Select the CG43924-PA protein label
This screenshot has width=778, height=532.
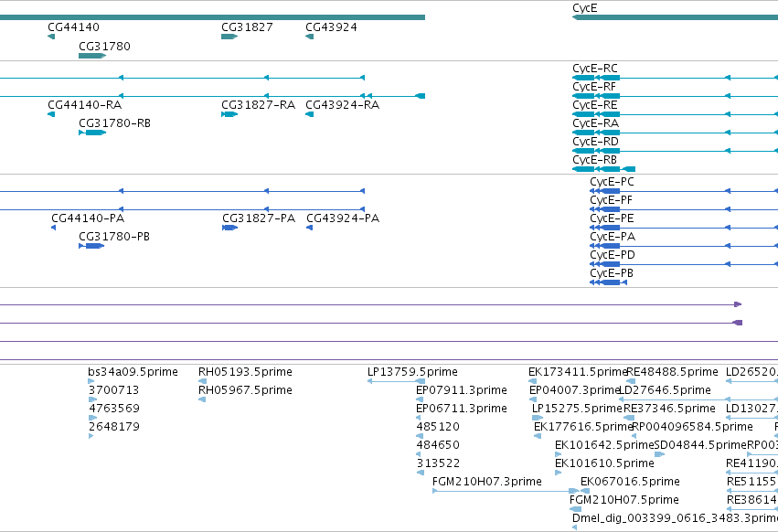click(343, 218)
